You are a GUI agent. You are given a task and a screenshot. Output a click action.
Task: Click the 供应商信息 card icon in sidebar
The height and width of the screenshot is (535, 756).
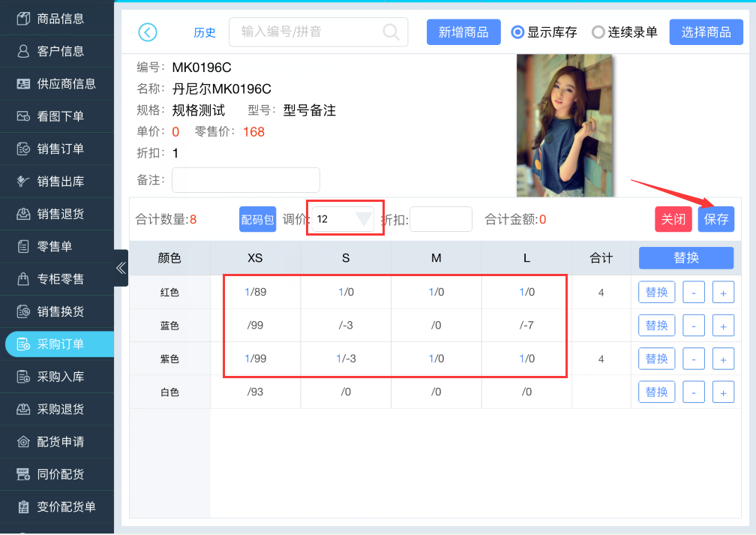click(23, 84)
